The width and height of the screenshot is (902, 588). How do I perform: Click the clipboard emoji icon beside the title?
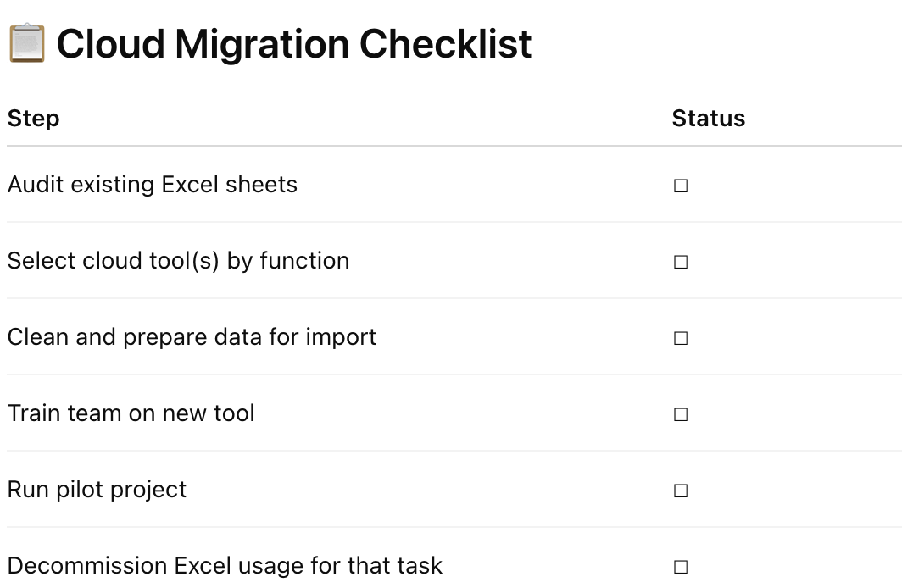click(x=27, y=44)
